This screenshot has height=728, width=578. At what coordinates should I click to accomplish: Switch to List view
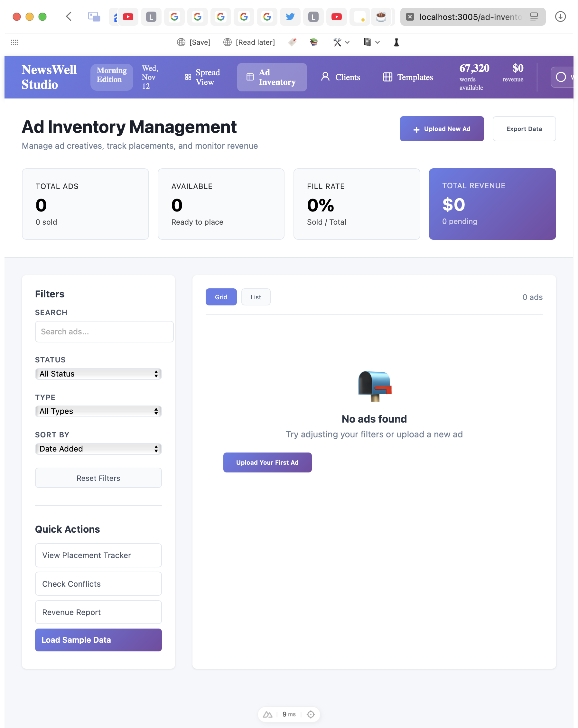coord(256,297)
